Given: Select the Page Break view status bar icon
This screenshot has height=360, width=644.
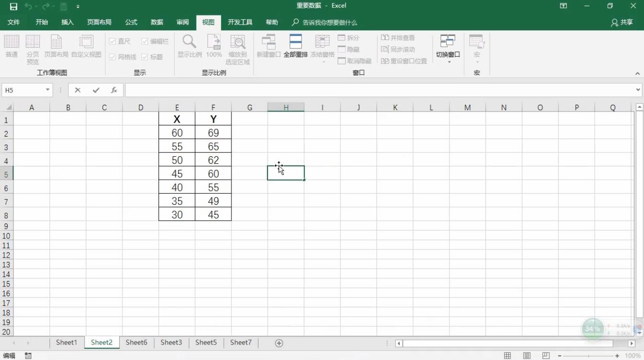Looking at the screenshot, I should 546,356.
